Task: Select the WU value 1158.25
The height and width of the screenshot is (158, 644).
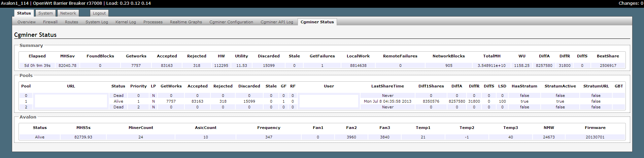Action: (522, 65)
